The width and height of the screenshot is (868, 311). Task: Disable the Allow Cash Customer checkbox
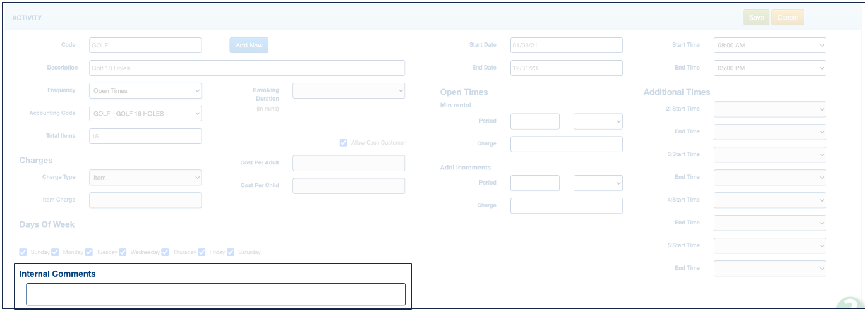tap(344, 143)
